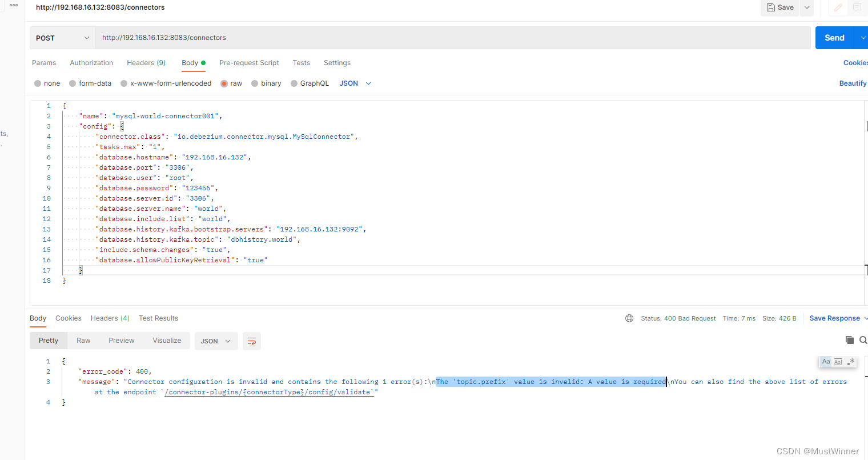Open the Tests tab
The width and height of the screenshot is (868, 460).
(302, 63)
